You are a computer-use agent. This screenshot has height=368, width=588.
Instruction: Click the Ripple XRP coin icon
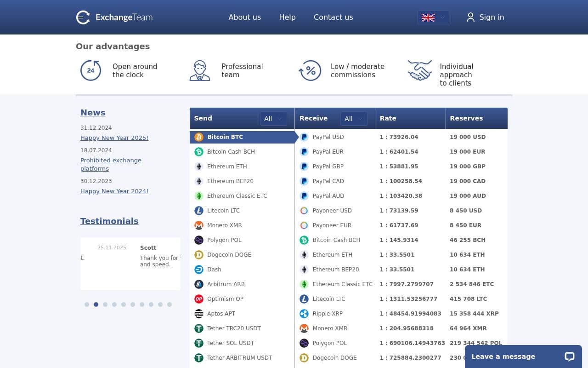coord(304,313)
